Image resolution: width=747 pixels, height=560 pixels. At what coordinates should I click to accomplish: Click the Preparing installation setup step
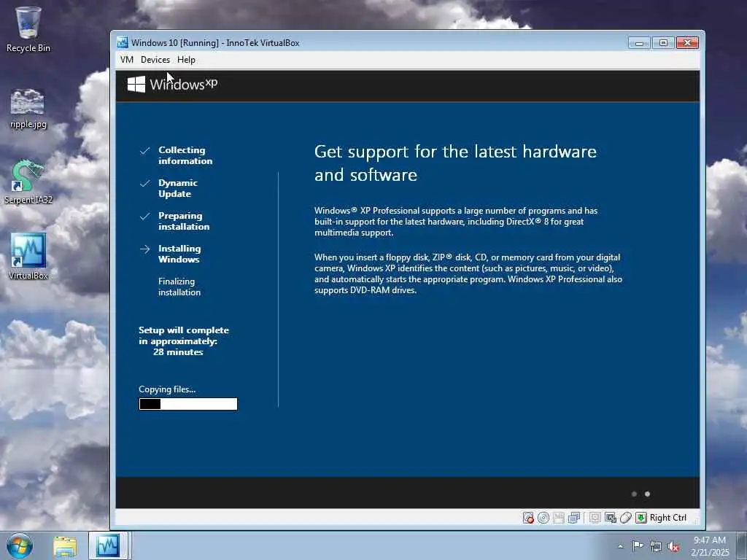[184, 221]
